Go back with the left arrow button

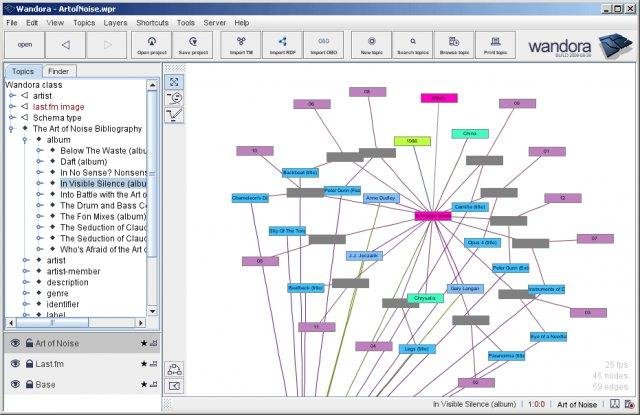pos(65,45)
